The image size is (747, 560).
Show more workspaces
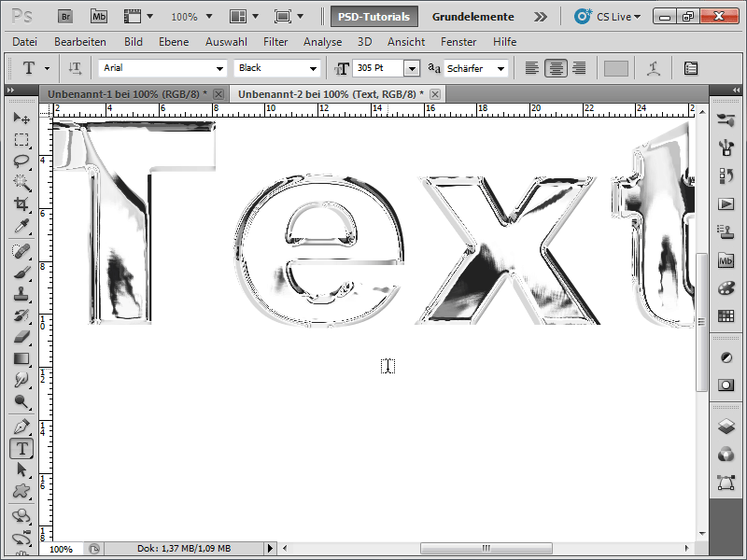point(541,17)
